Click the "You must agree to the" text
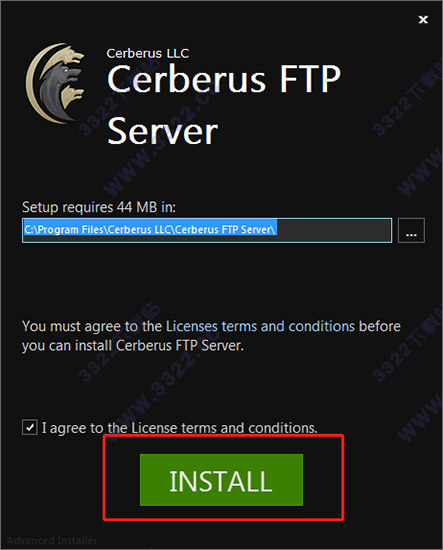The height and width of the screenshot is (550, 443). point(92,327)
